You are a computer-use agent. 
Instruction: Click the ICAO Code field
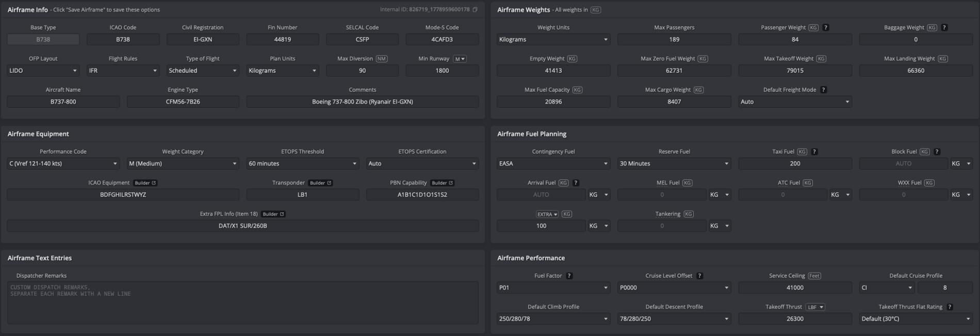pos(123,39)
